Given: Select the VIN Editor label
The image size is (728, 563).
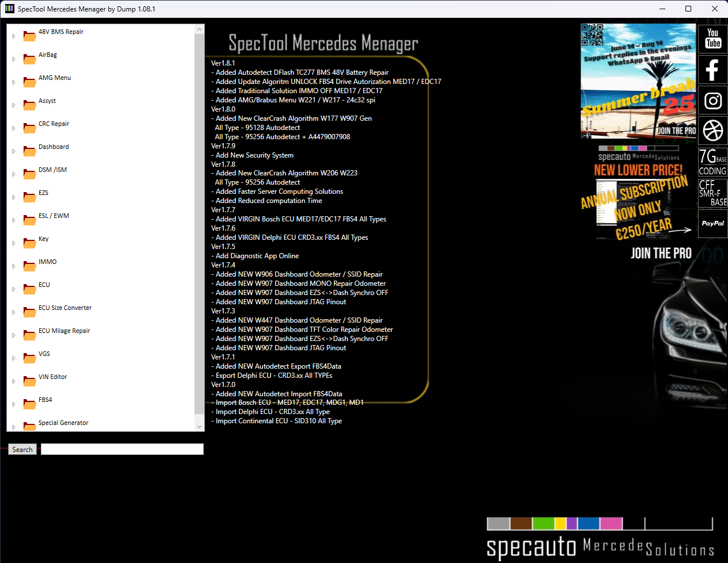Looking at the screenshot, I should coord(53,377).
